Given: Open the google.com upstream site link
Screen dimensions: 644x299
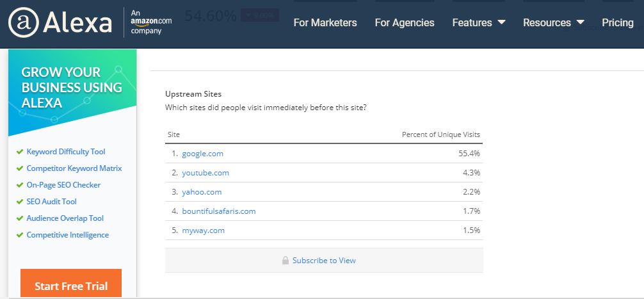Looking at the screenshot, I should pos(202,154).
